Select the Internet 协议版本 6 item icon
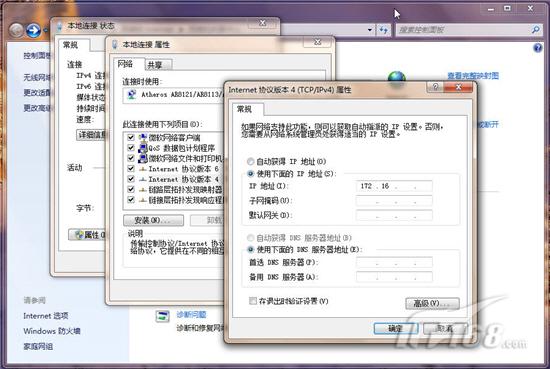Screen dimensions: 550x369 pyautogui.click(x=142, y=169)
